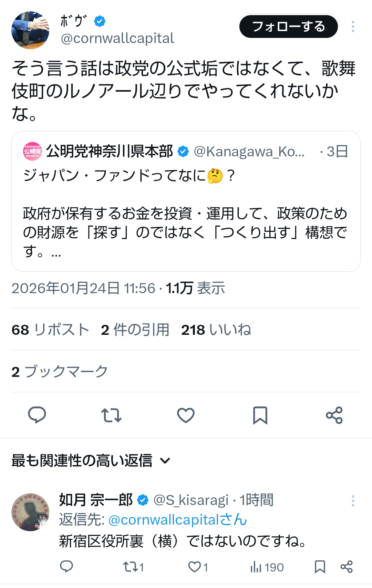This screenshot has width=372, height=588.
Task: Reply to the main post with comment icon
Action: tap(37, 415)
